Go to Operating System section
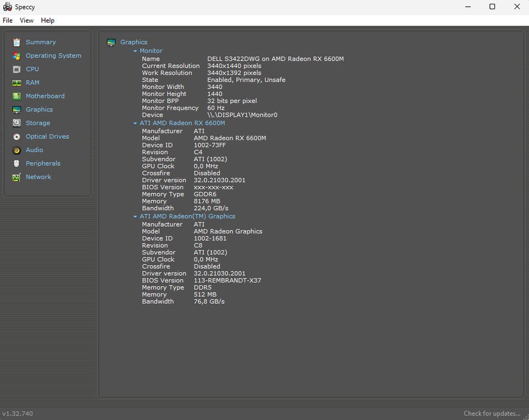529x420 pixels. click(53, 56)
